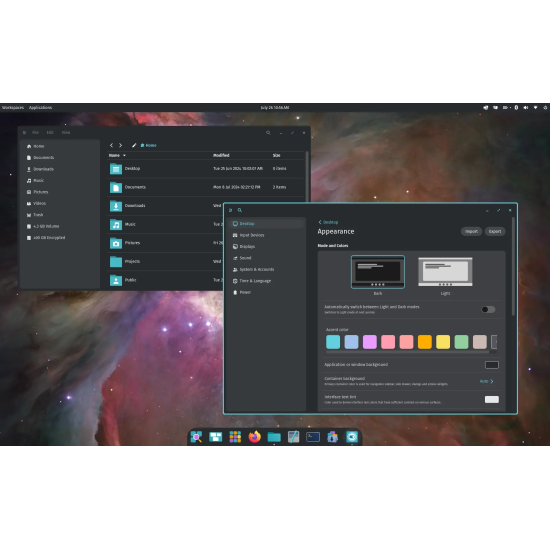550x550 pixels.
Task: Launch the terminal from the dock
Action: tap(313, 437)
